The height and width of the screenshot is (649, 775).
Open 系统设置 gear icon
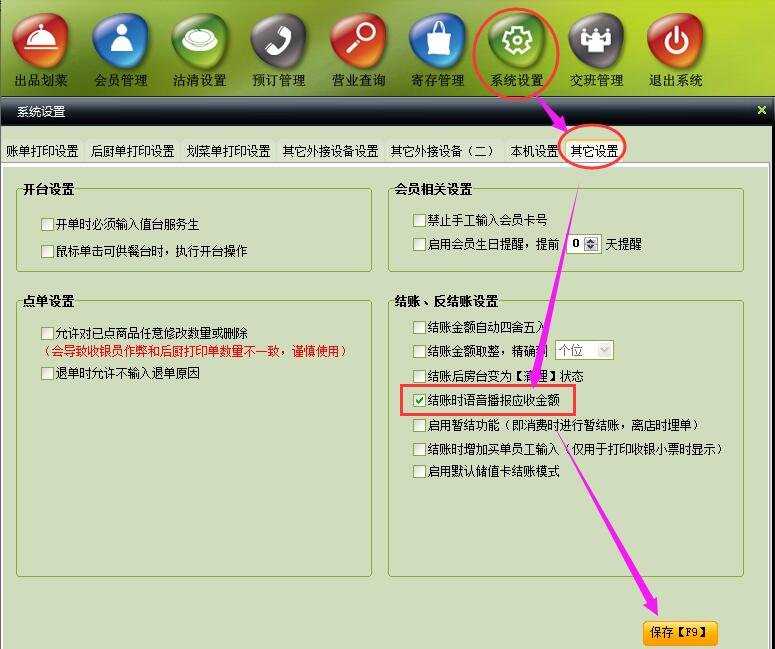pos(517,42)
